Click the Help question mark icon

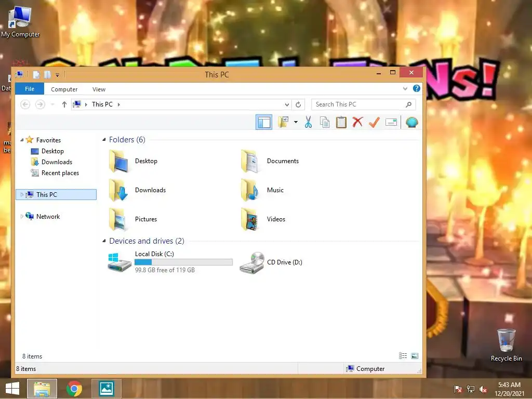(x=416, y=88)
